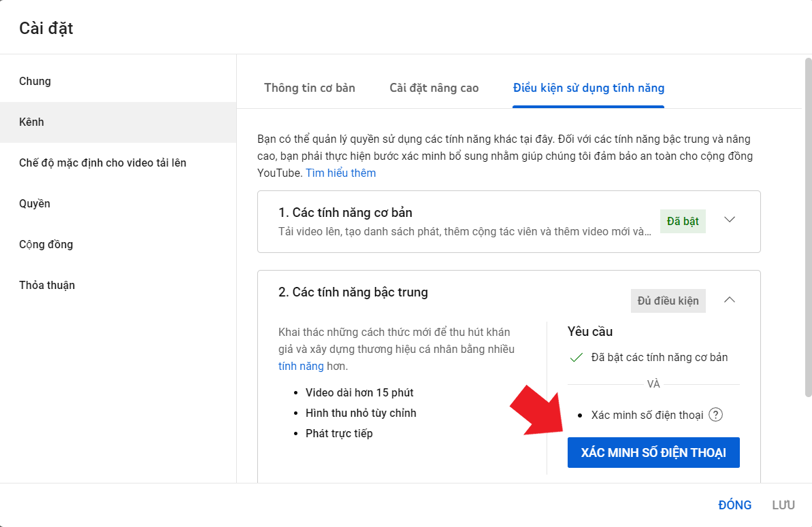Image resolution: width=812 pixels, height=527 pixels.
Task: Switch to the Thông tin cơ bản tab
Action: pyautogui.click(x=310, y=88)
